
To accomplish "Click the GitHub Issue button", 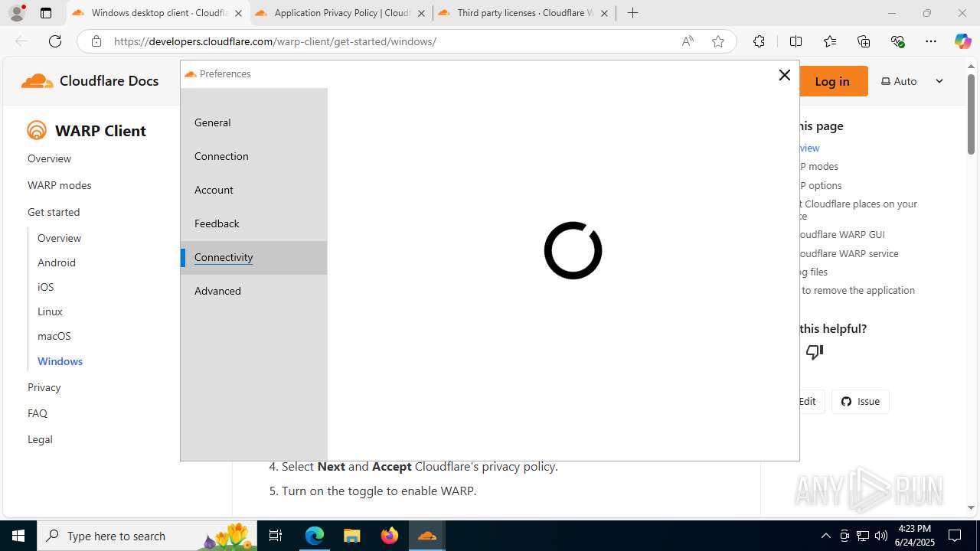I will point(861,401).
